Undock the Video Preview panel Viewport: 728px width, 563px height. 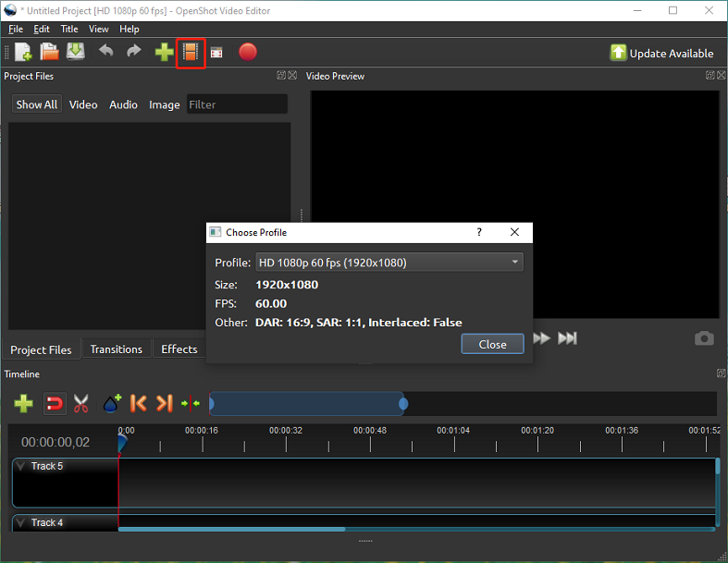(709, 75)
